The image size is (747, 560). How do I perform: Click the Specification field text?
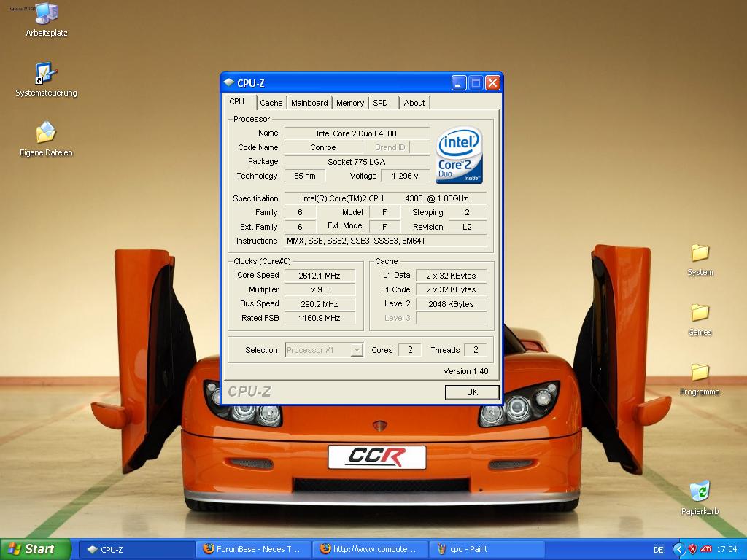pos(385,198)
